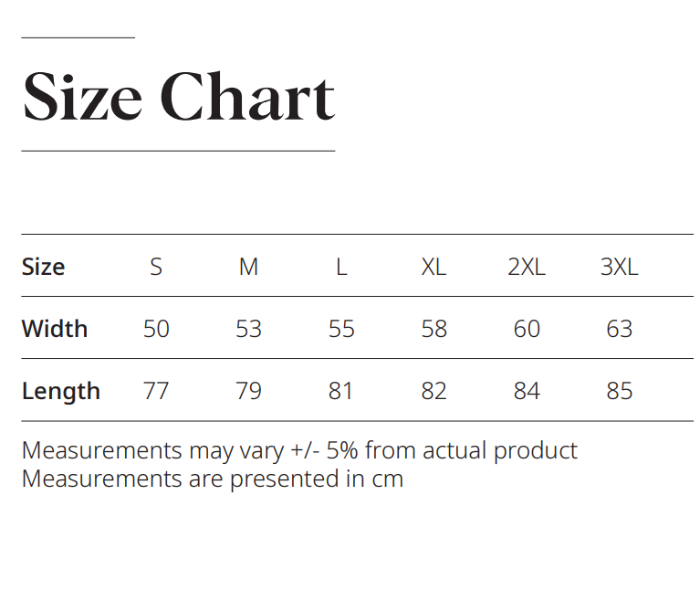Click length value 81 for size L
The image size is (700, 611).
[341, 391]
